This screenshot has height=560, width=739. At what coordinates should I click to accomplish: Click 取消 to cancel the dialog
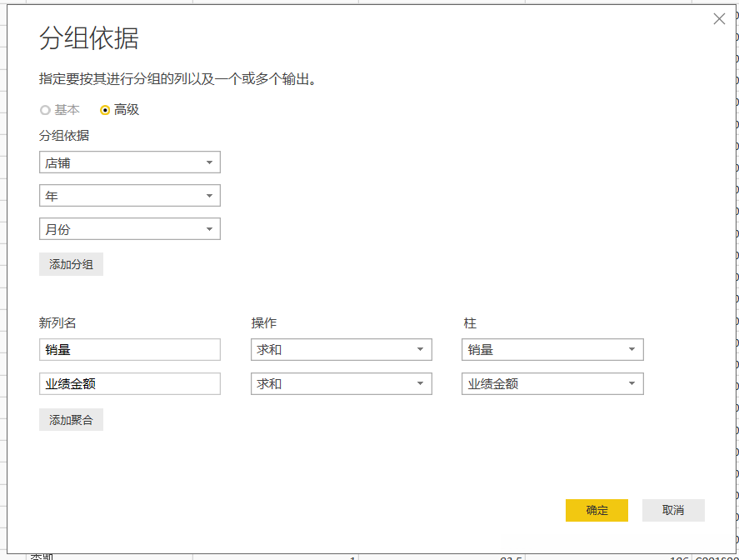(672, 510)
